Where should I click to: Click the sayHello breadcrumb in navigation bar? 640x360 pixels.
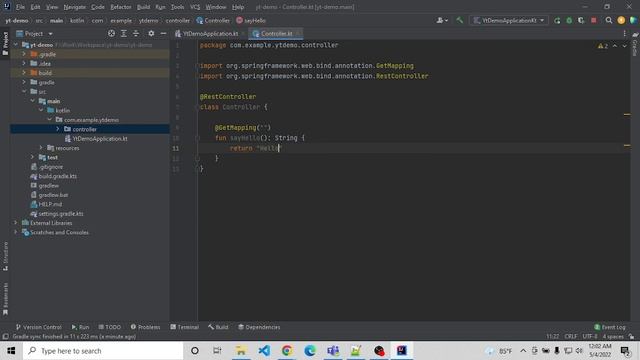(251, 20)
